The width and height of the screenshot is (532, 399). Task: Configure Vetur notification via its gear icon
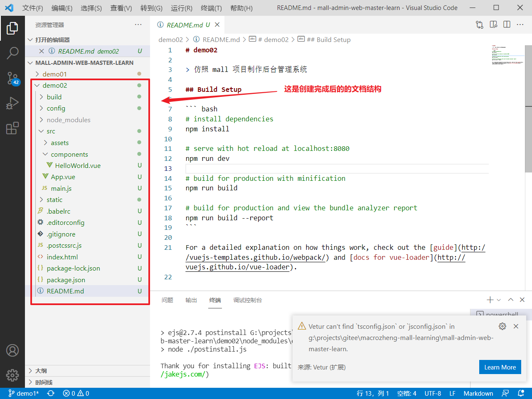click(x=502, y=326)
